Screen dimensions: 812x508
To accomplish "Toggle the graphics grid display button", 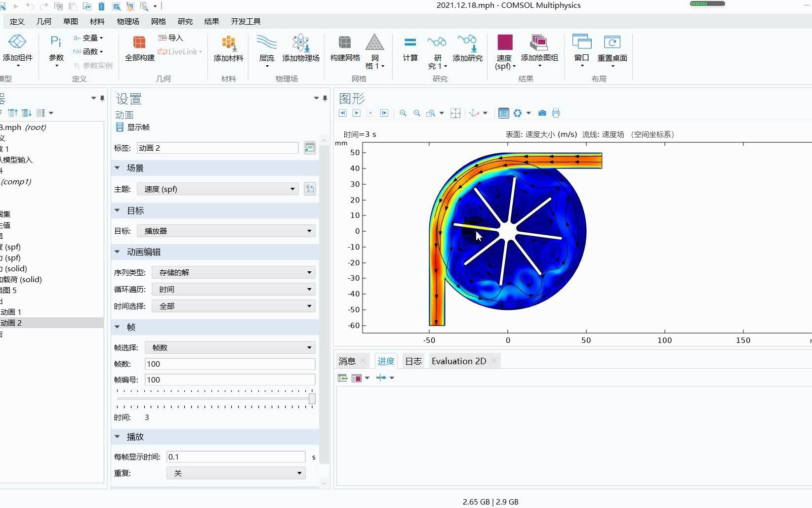I will point(503,113).
